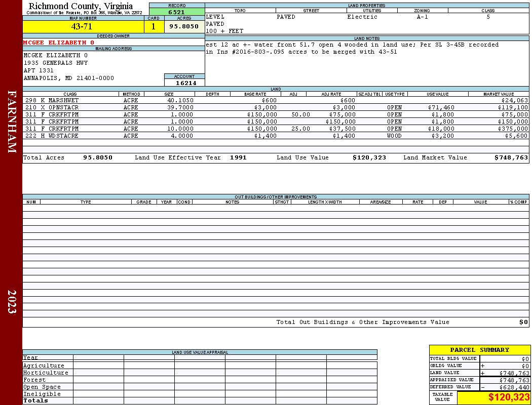
Task: Click market value $24,063
Action: (515, 100)
